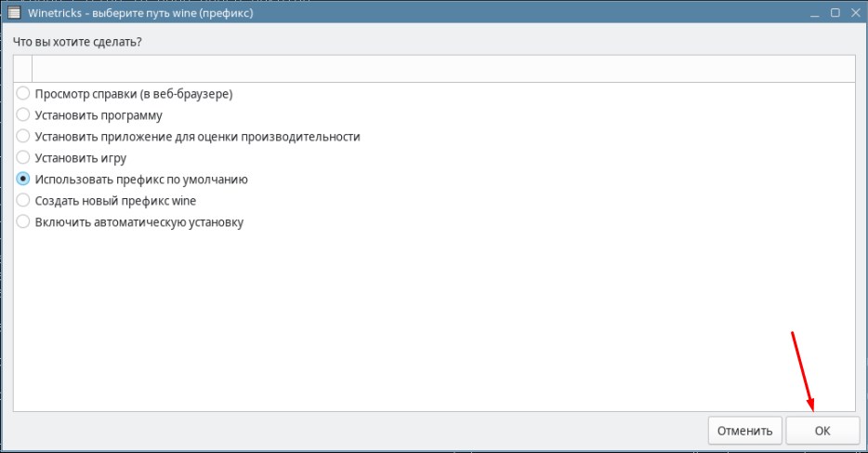Minimize the Winetricks window

tap(814, 13)
